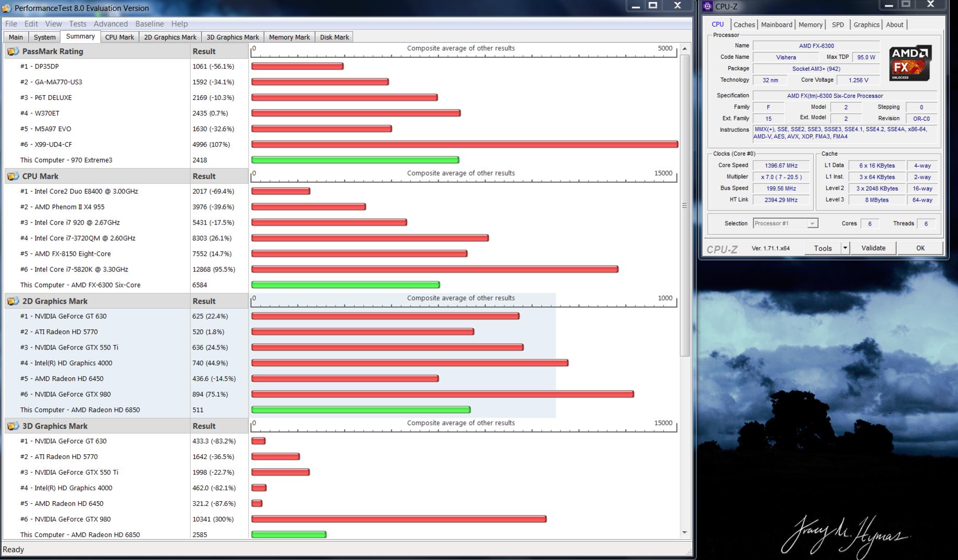The width and height of the screenshot is (958, 560).
Task: Click the Tools button in CPU-Z
Action: [x=823, y=248]
